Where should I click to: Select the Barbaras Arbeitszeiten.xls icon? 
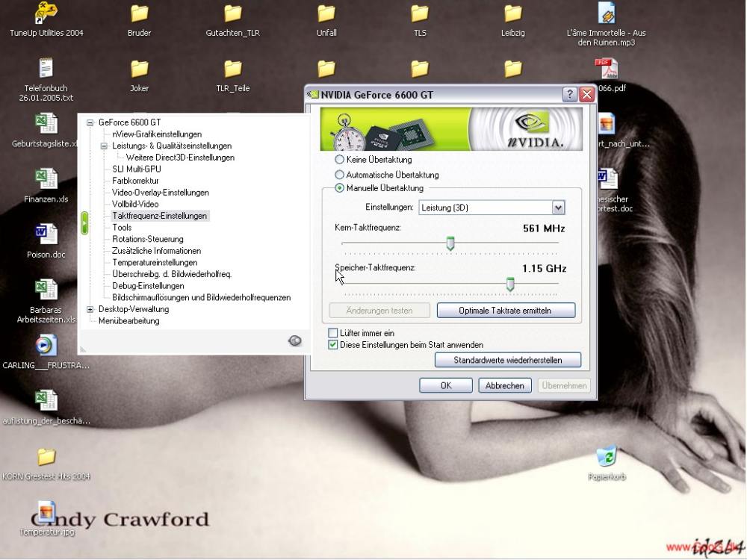coord(46,290)
